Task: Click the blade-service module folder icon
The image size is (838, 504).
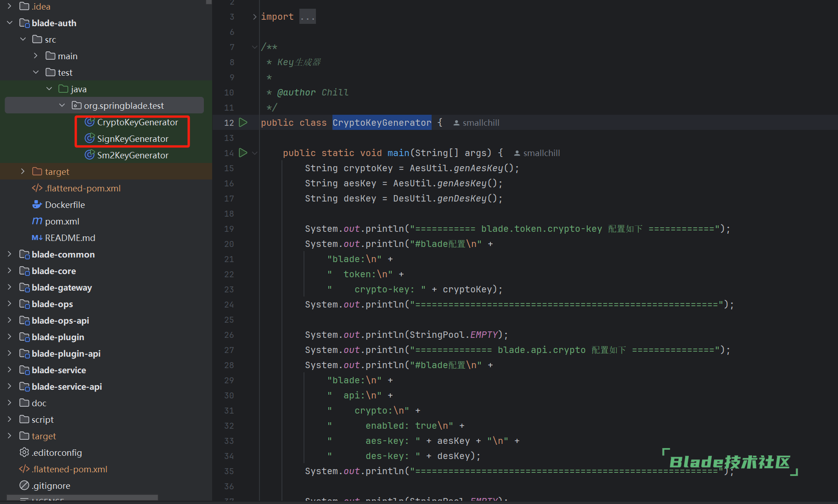Action: coord(24,370)
